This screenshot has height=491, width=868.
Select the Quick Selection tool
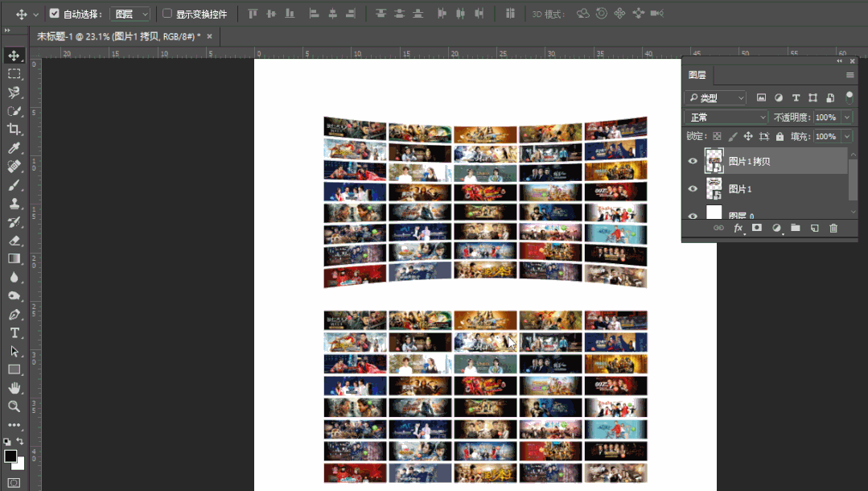[x=14, y=111]
